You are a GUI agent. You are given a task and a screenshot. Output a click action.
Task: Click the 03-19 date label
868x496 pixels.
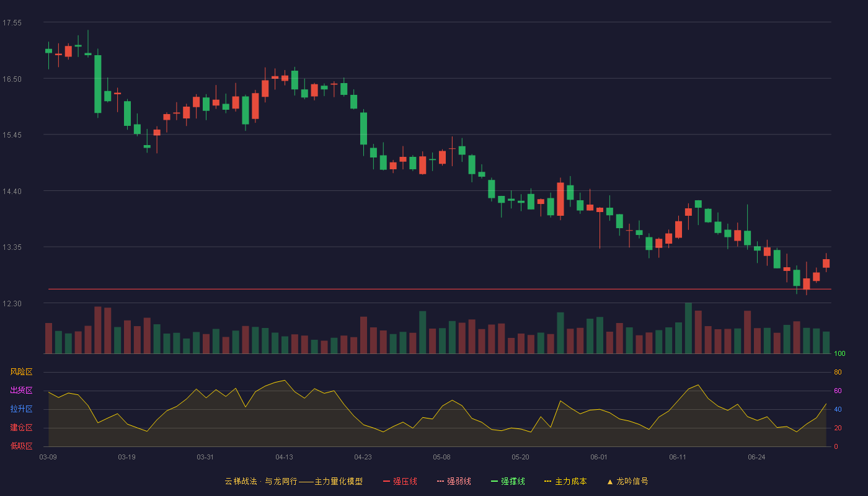tap(126, 457)
